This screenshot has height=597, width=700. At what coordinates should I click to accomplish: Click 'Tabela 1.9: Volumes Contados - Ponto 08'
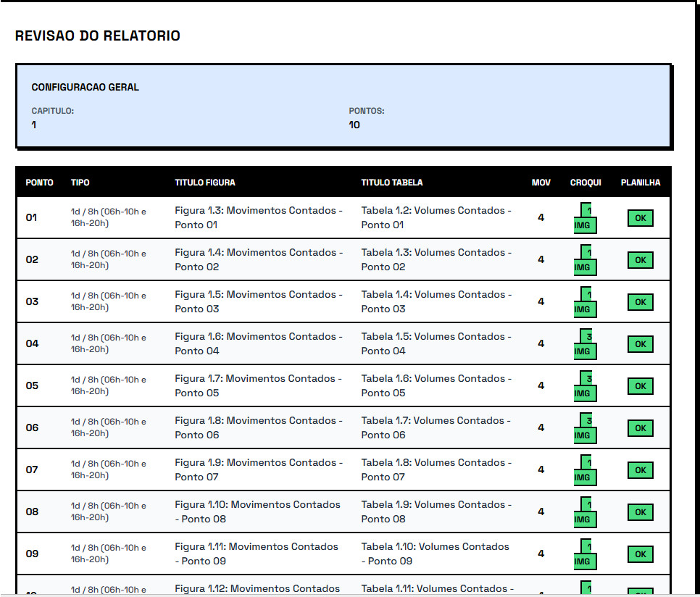[436, 512]
